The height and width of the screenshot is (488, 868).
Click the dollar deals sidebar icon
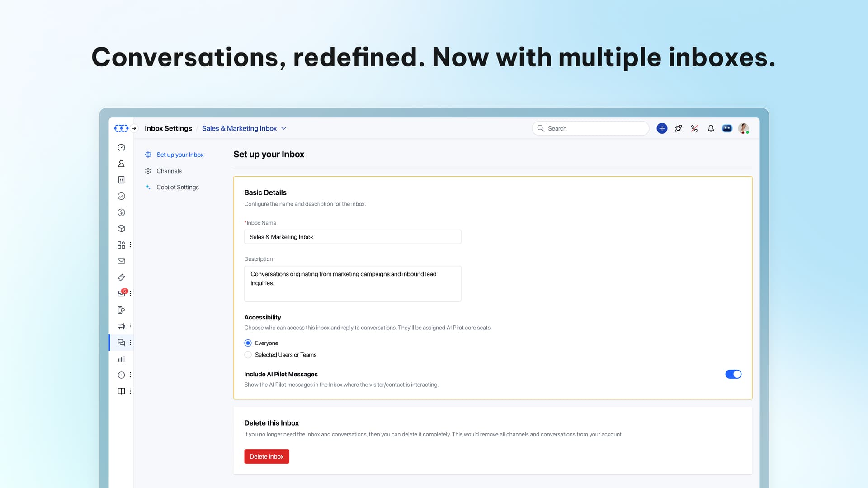tap(121, 212)
